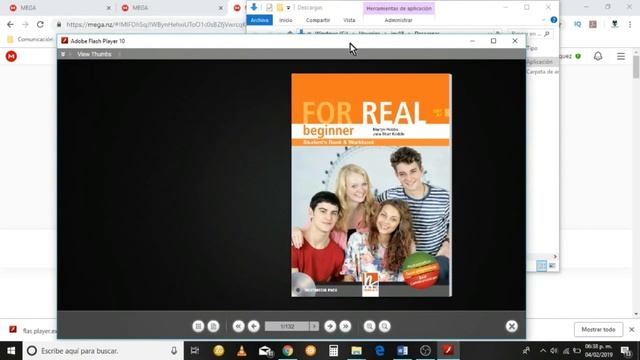Click the go arrow beside page number field

coord(314,326)
